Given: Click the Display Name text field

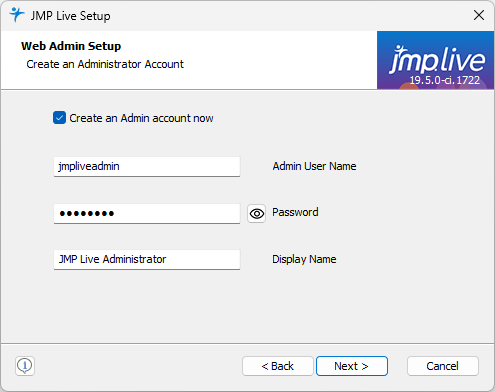Looking at the screenshot, I should pos(147,259).
